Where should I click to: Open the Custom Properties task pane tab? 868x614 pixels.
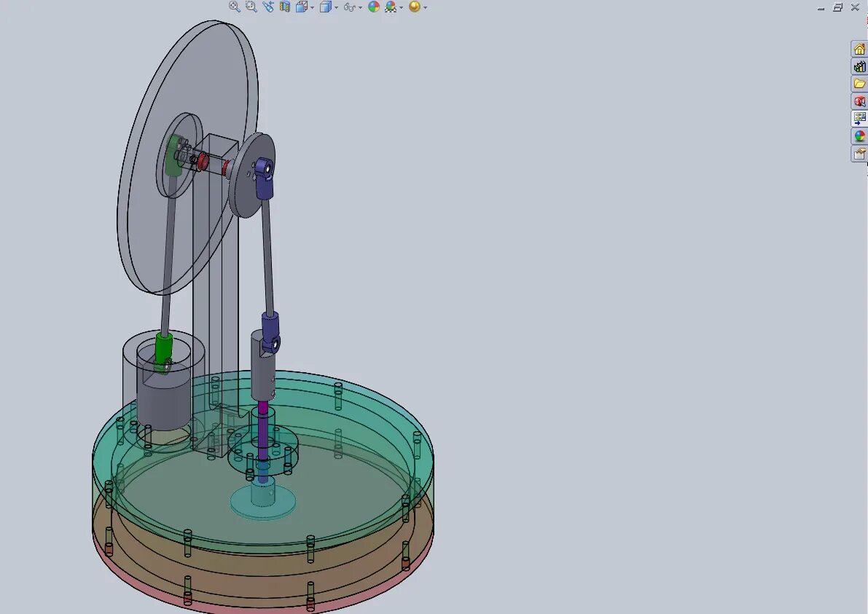(x=859, y=154)
